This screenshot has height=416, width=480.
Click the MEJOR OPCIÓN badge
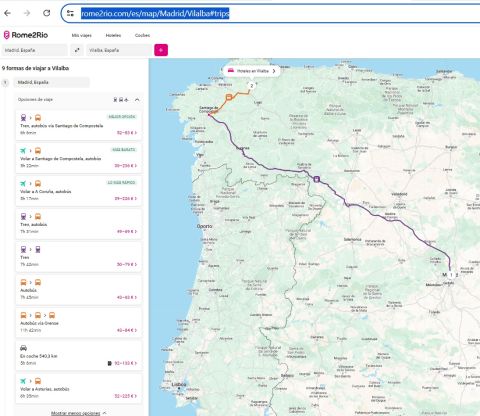pos(122,117)
